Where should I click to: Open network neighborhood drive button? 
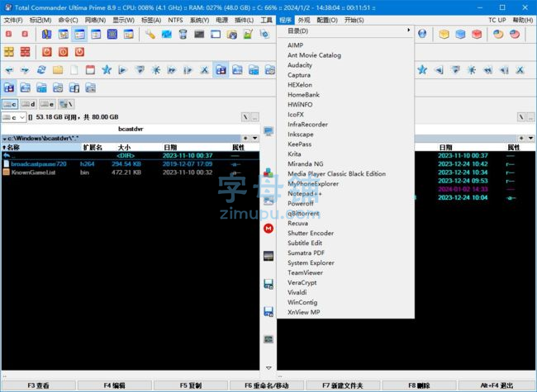pos(66,104)
